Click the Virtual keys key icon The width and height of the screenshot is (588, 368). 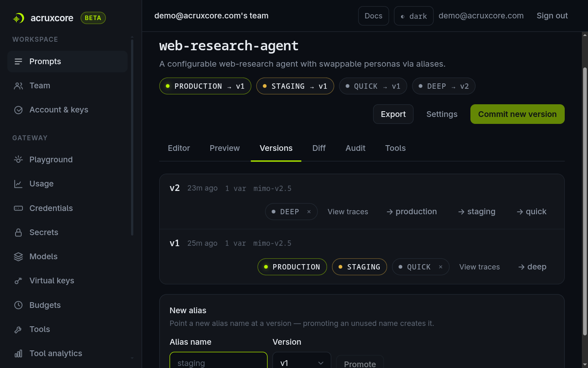coord(18,280)
